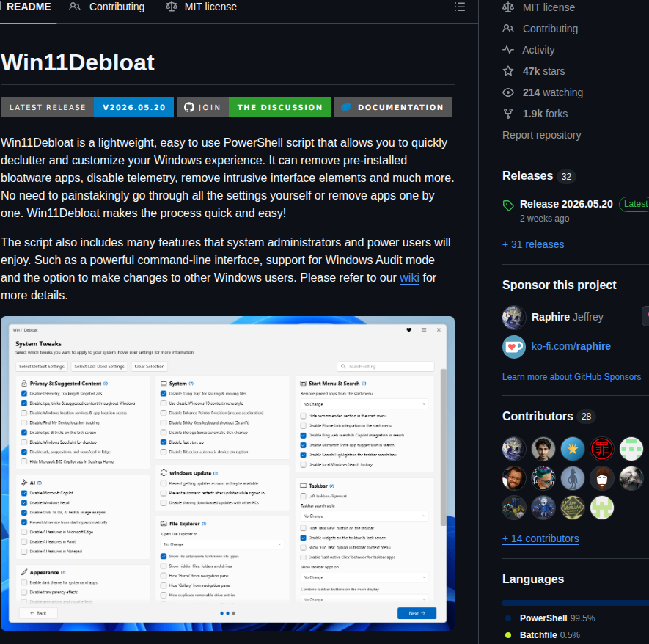Click the pulse icon next to Activity
The image size is (649, 644).
(508, 50)
